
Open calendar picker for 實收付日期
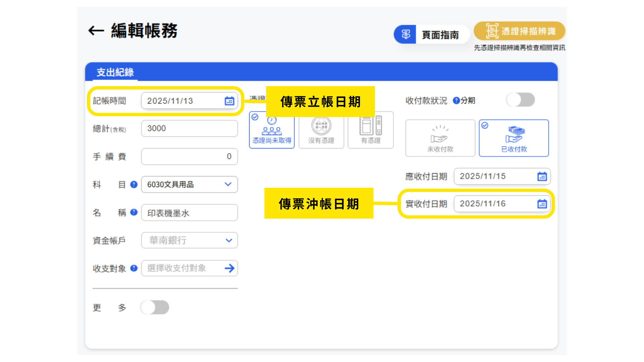point(542,204)
